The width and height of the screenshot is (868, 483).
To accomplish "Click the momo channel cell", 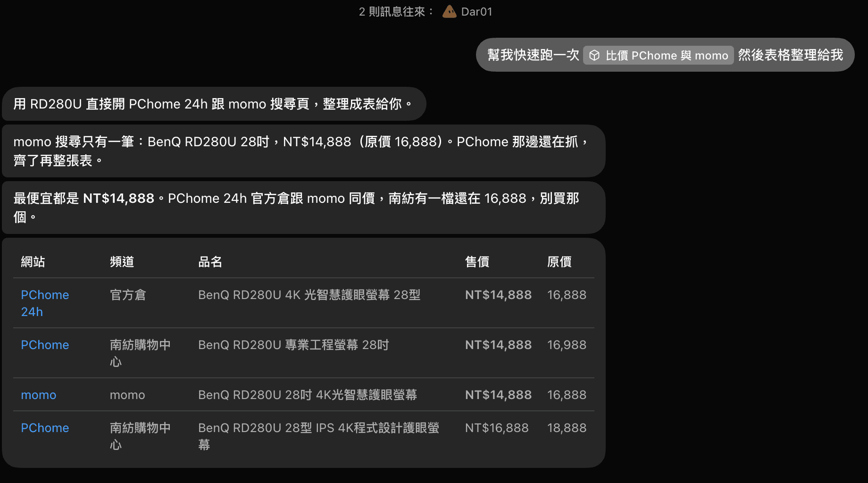I will point(127,395).
